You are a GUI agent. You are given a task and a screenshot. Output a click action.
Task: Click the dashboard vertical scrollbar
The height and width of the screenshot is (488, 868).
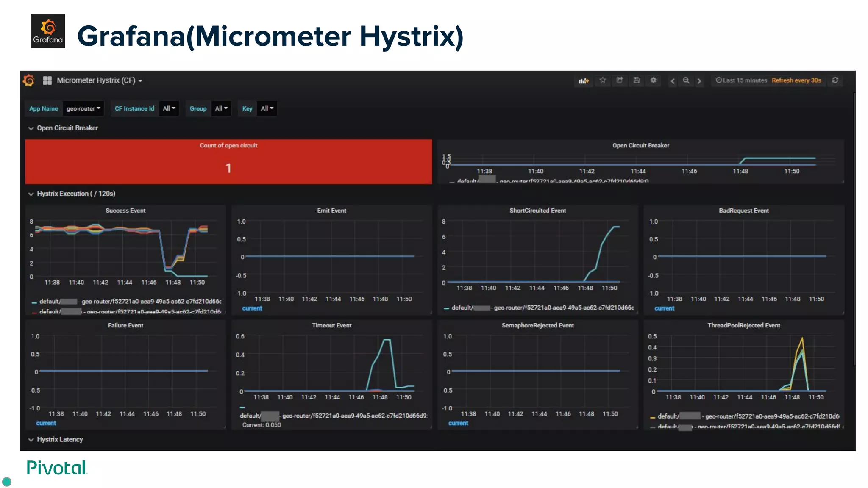tap(854, 229)
